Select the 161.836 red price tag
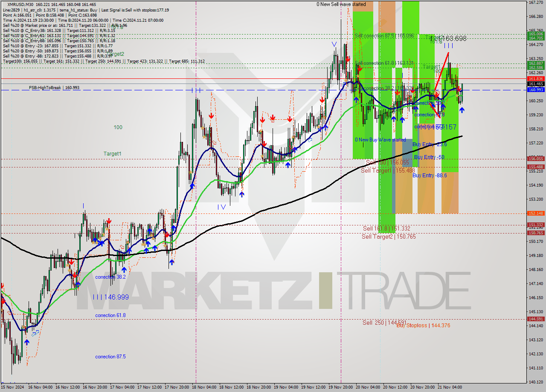 [x=536, y=79]
